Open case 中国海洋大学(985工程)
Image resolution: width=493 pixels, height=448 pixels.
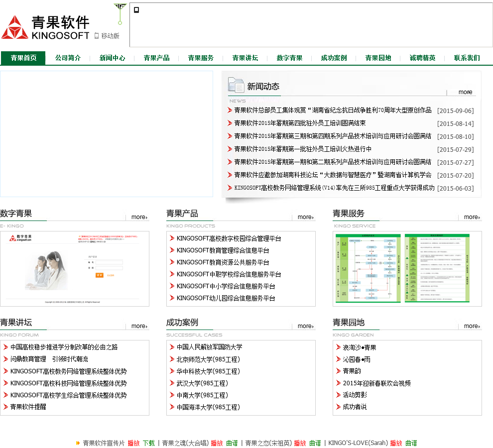[209, 407]
